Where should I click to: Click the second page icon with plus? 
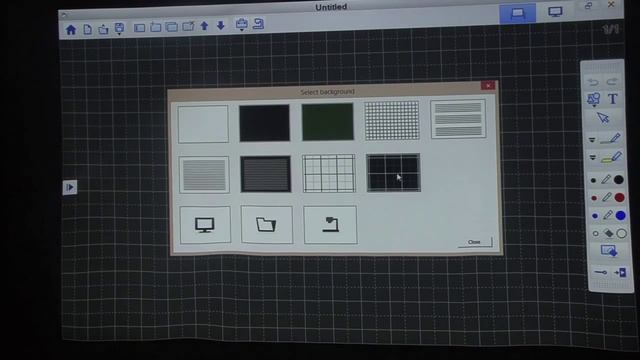156,27
